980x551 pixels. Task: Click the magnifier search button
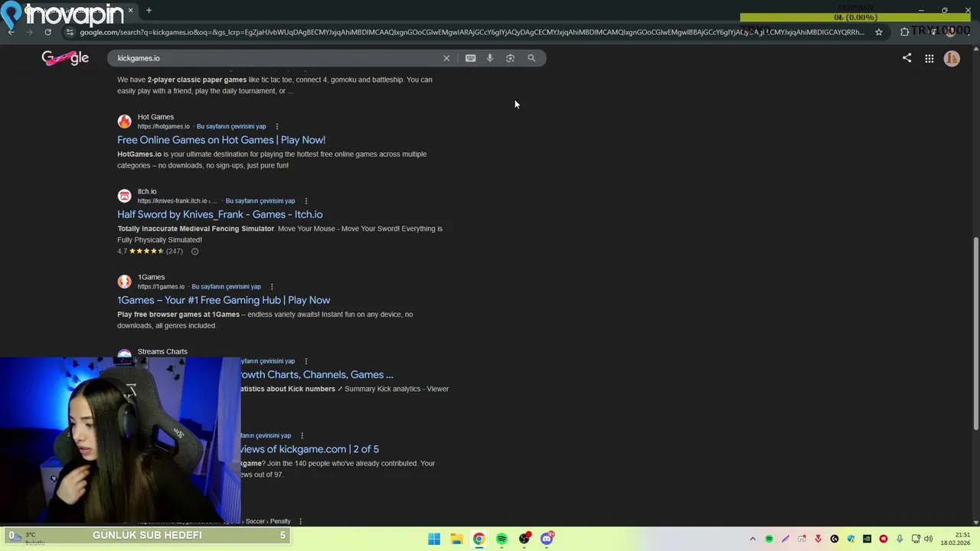point(531,58)
